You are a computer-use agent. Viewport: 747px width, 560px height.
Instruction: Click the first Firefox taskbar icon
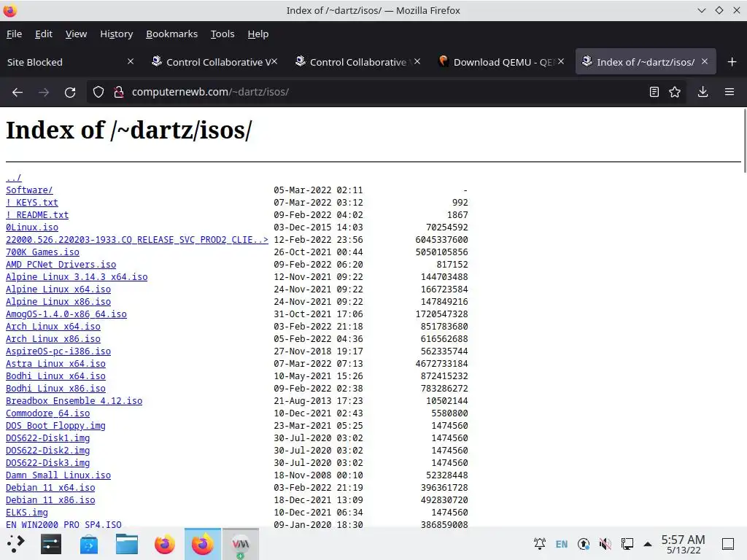165,544
